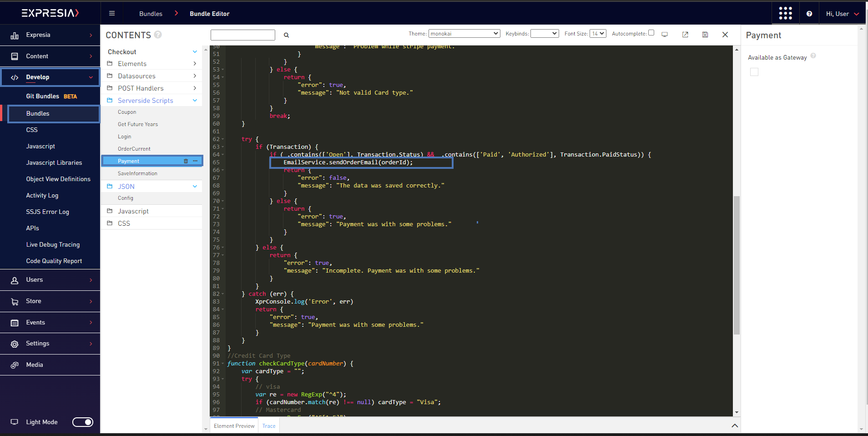Expand the Datasources folder
Screen dimensions: 868x436
(136, 76)
